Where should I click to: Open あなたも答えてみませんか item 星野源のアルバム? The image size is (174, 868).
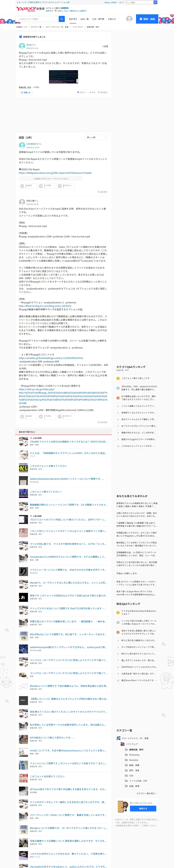[137, 505]
